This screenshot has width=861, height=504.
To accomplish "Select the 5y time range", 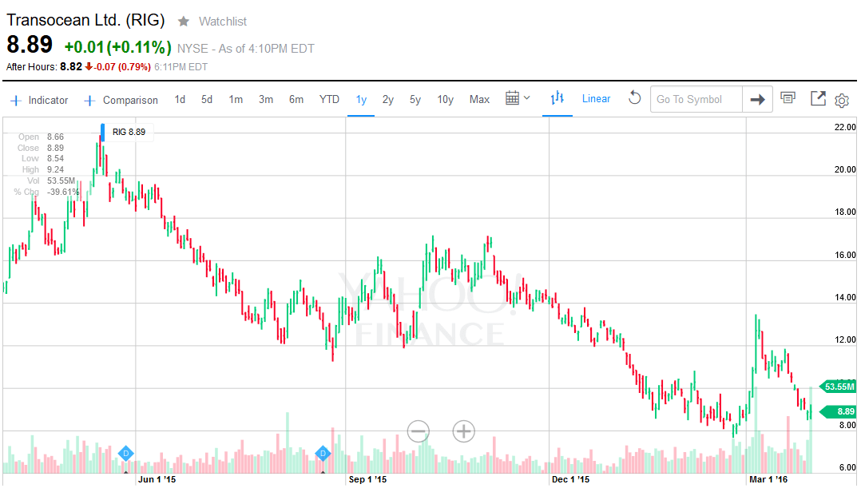I will click(415, 99).
